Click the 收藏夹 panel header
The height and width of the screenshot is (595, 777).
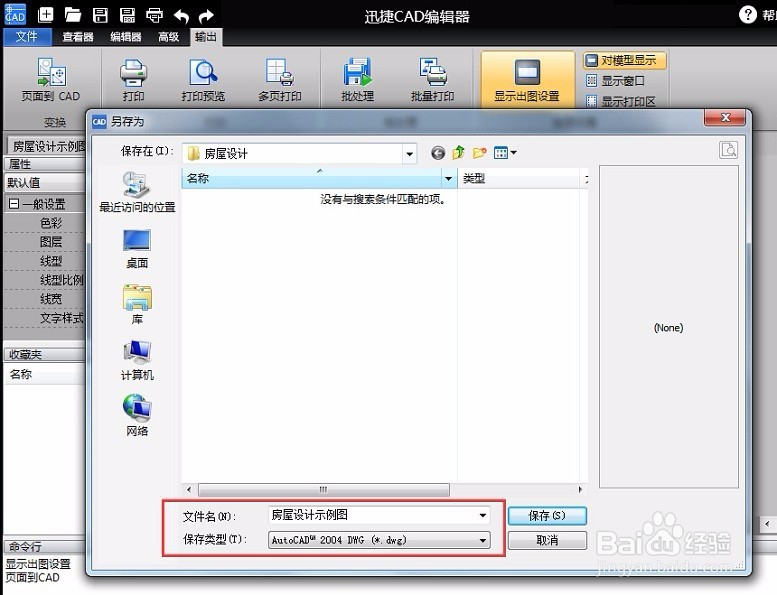(x=45, y=354)
